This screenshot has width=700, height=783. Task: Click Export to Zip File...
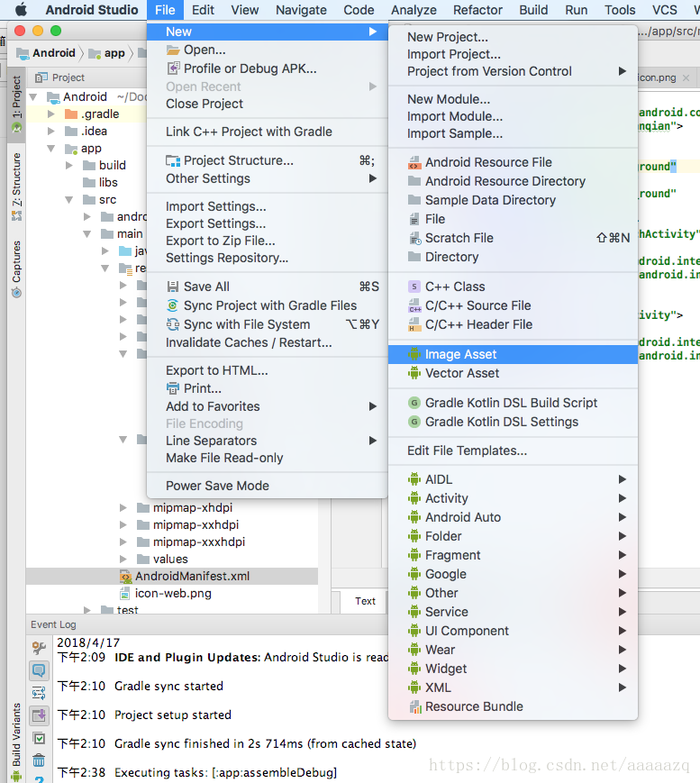pos(268,241)
